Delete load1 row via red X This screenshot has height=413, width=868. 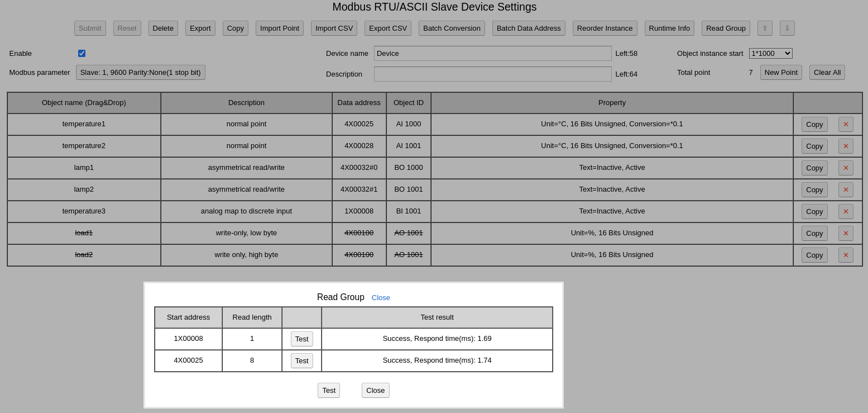[846, 233]
